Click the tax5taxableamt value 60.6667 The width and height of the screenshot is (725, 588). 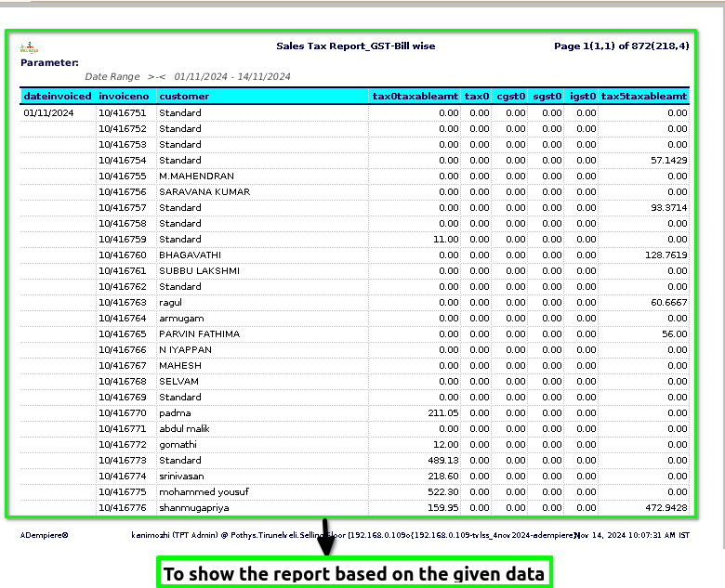pos(668,302)
